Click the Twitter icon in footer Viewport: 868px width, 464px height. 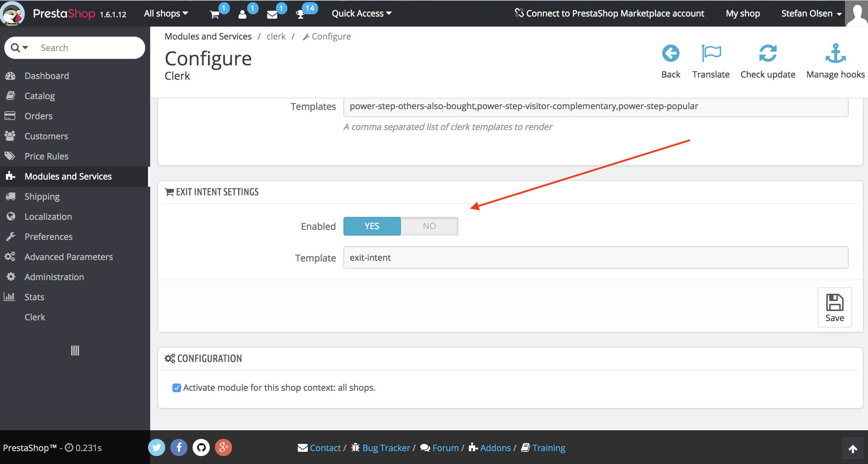pyautogui.click(x=157, y=447)
